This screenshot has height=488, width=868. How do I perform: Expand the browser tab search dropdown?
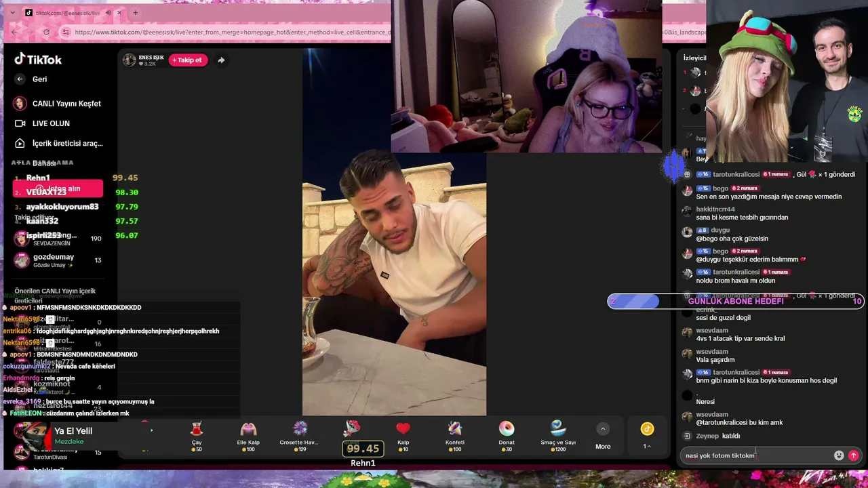pos(12,13)
